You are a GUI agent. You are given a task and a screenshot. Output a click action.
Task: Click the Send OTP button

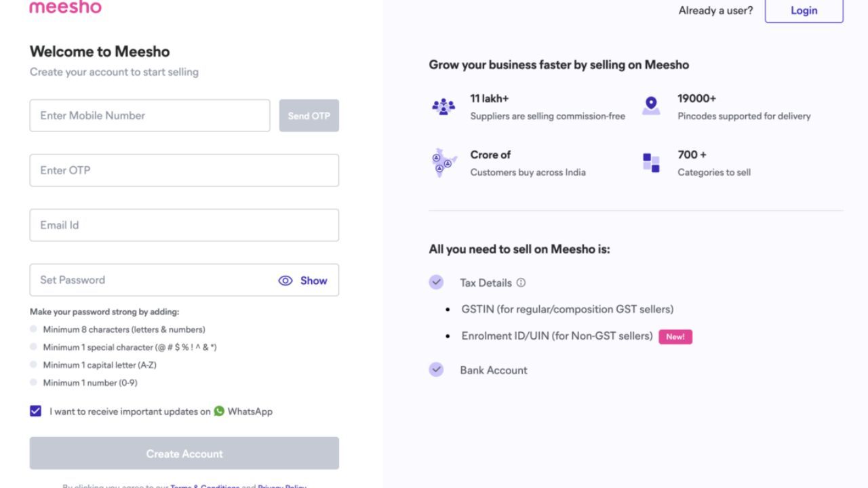pos(309,115)
